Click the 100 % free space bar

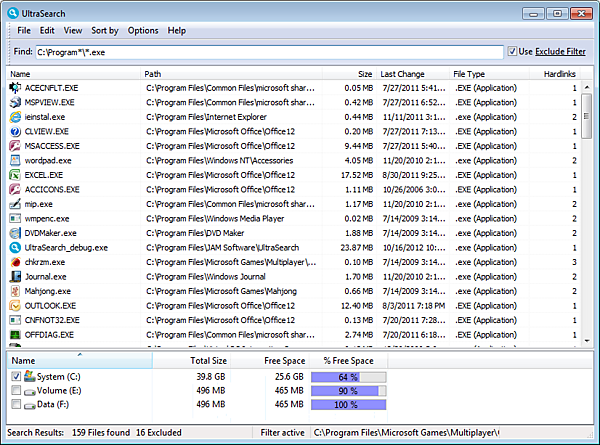coord(348,404)
